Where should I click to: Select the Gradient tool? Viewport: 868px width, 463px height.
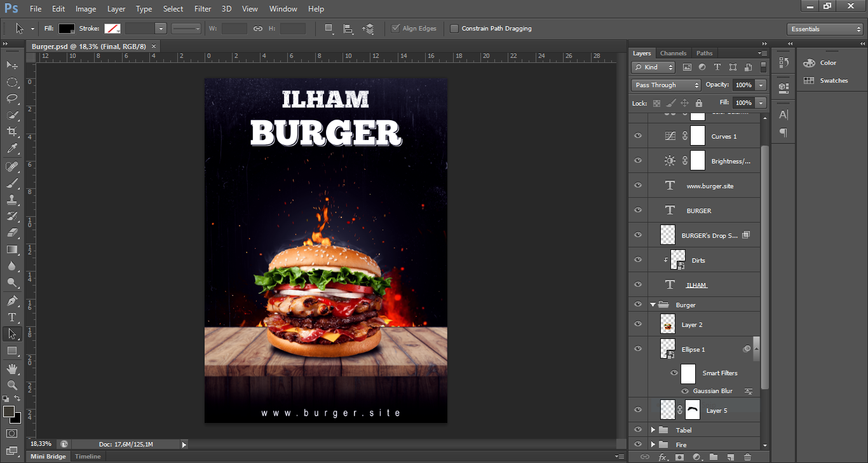pos(12,249)
